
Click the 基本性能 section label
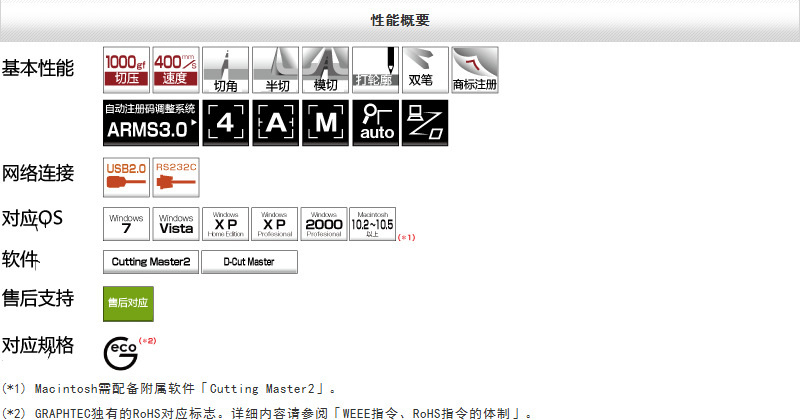click(38, 68)
